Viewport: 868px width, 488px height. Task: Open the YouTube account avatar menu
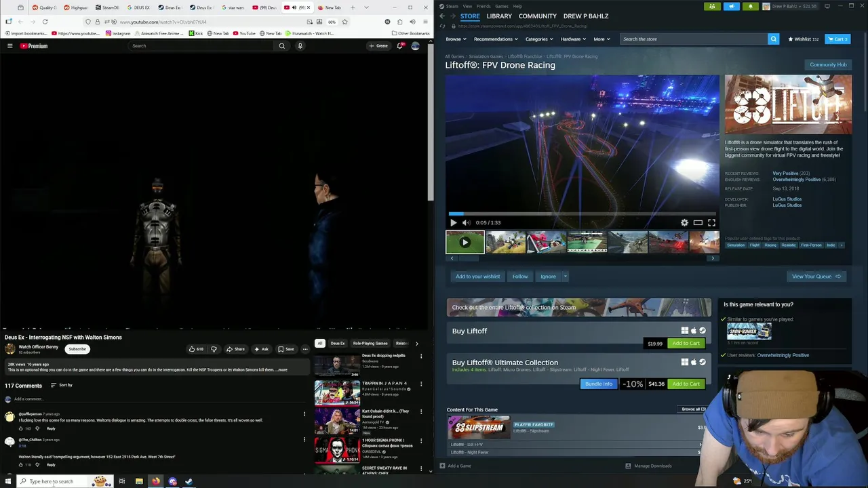[x=415, y=46]
